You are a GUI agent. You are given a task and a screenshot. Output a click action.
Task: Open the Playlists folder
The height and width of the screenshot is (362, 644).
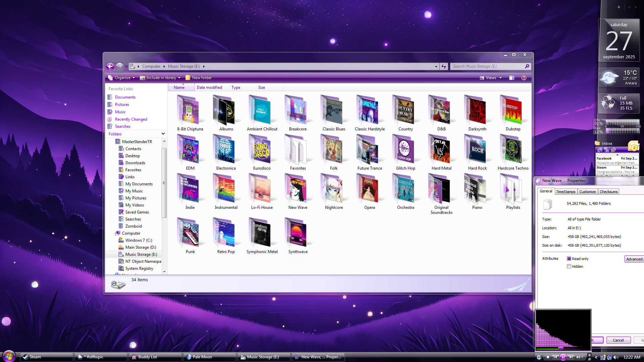[513, 192]
